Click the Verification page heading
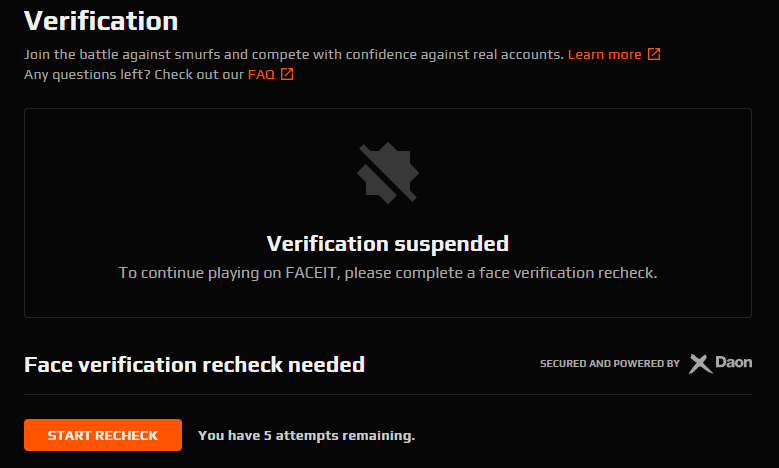 coord(101,20)
